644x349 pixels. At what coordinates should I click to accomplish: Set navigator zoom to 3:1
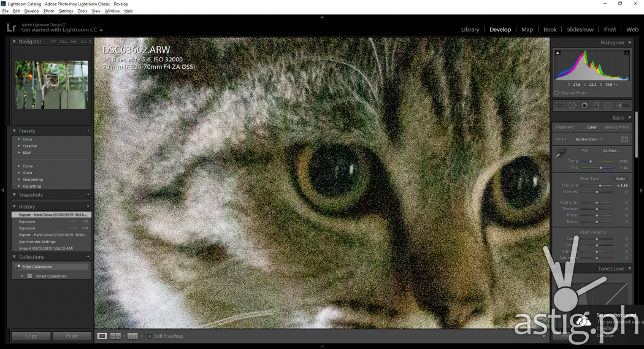[x=83, y=42]
